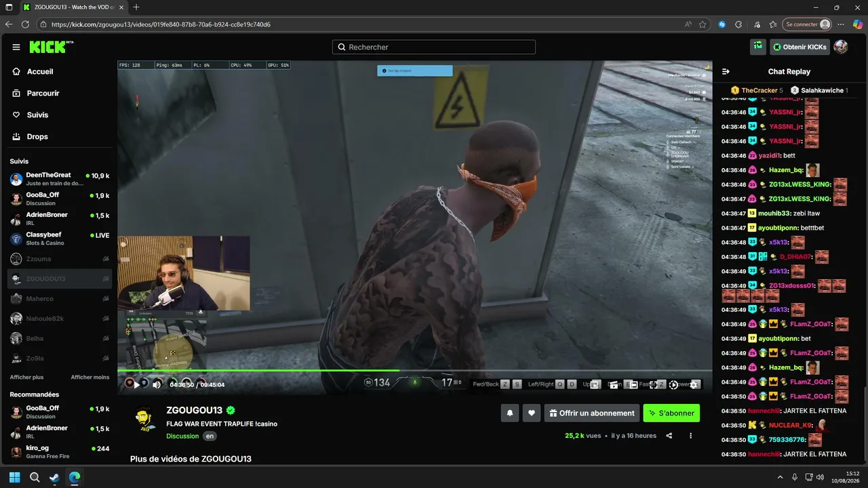The width and height of the screenshot is (868, 488).
Task: Select ZGOUGOU13 in the sidebar list
Action: click(x=60, y=279)
